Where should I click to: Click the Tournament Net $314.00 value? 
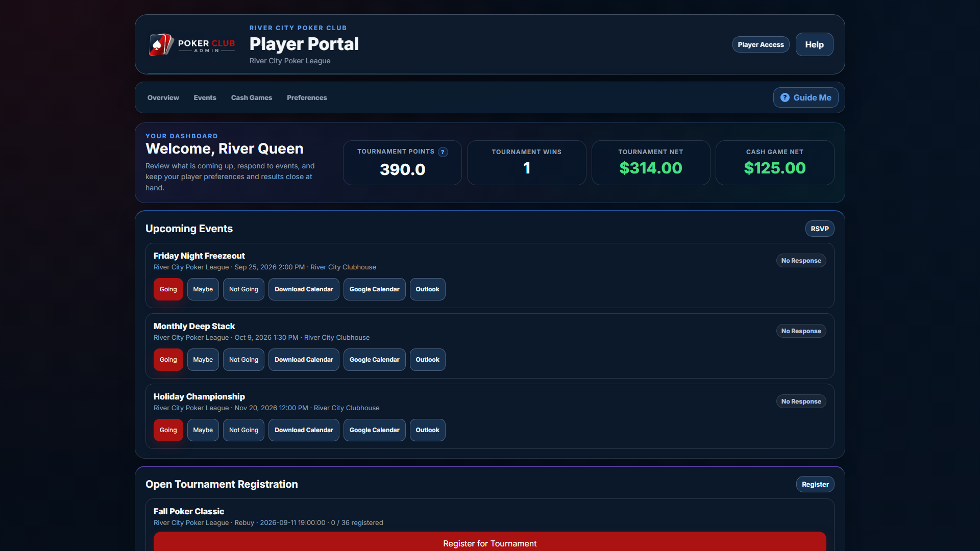pos(651,168)
